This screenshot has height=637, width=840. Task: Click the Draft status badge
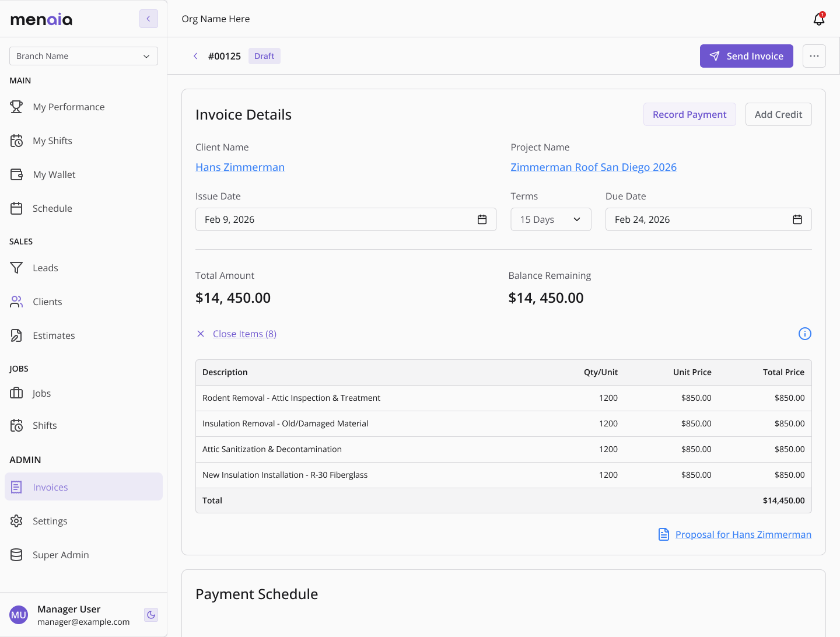point(264,56)
